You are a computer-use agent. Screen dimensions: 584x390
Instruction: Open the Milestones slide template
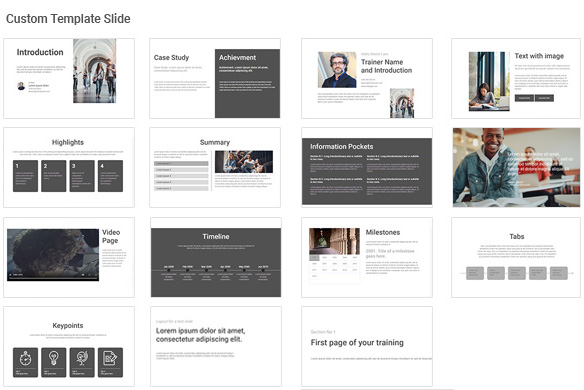coord(367,257)
